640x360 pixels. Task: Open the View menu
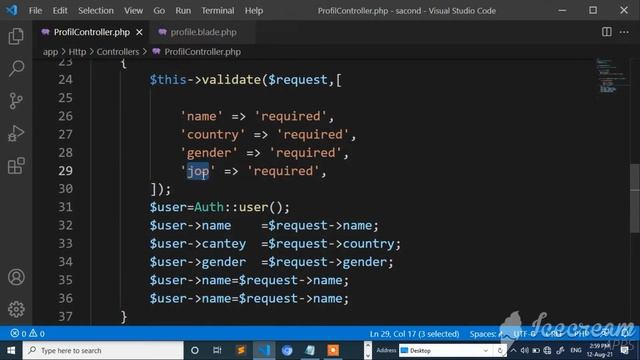pyautogui.click(x=133, y=11)
